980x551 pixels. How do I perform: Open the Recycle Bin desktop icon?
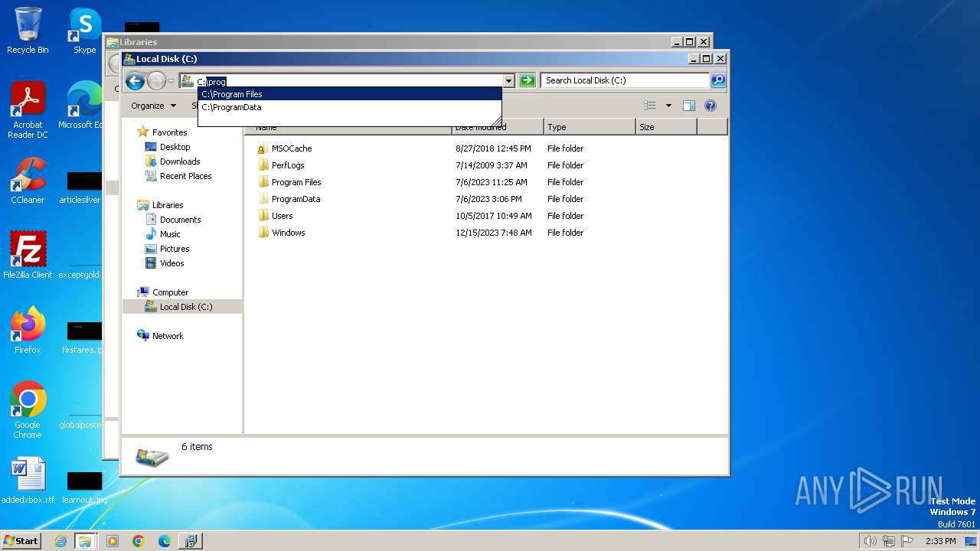[x=28, y=31]
